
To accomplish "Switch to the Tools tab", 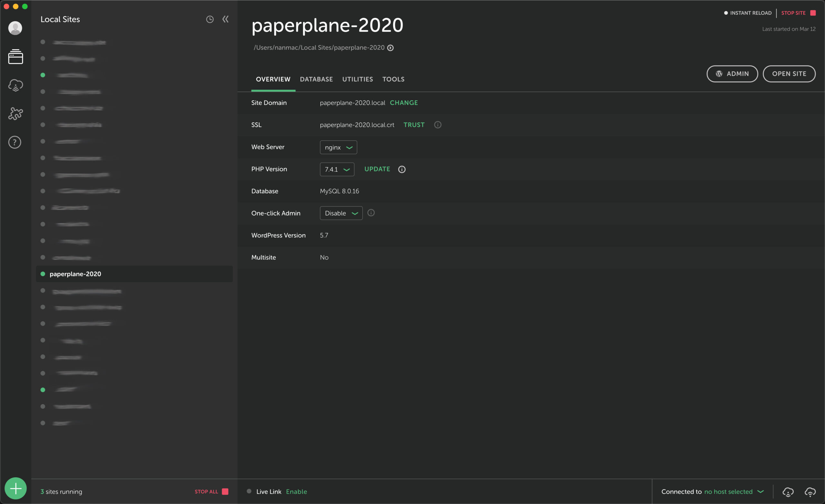I will (393, 79).
